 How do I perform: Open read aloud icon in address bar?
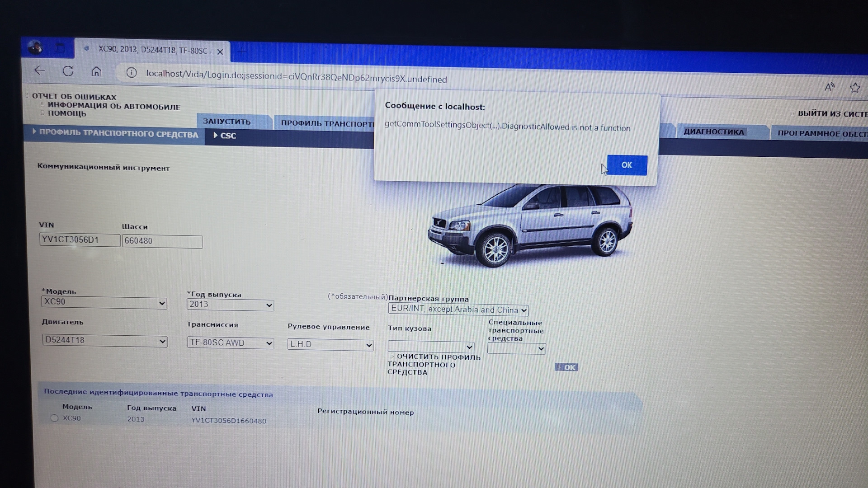(829, 87)
